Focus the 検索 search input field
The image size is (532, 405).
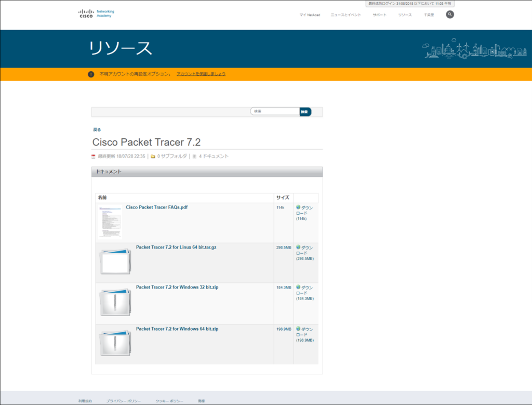(x=275, y=111)
